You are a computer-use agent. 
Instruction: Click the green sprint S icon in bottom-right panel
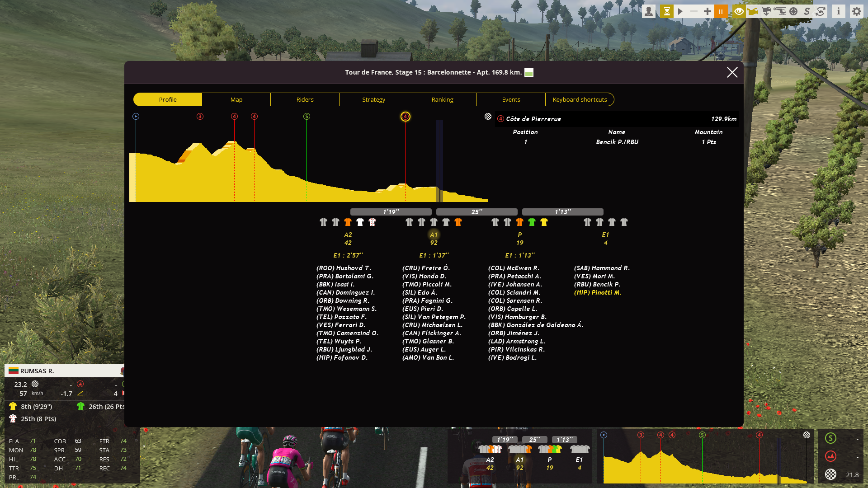(x=830, y=438)
